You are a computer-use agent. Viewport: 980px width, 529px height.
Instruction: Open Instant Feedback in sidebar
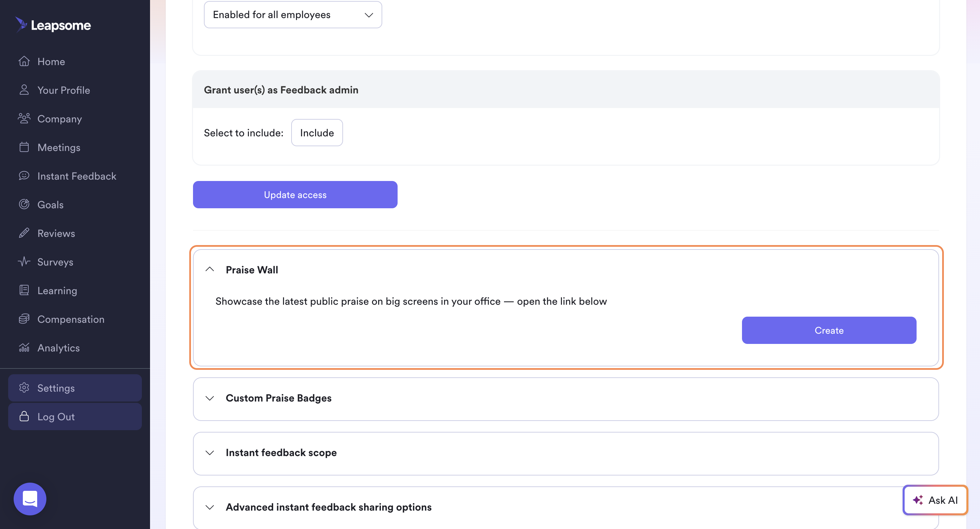[75, 176]
